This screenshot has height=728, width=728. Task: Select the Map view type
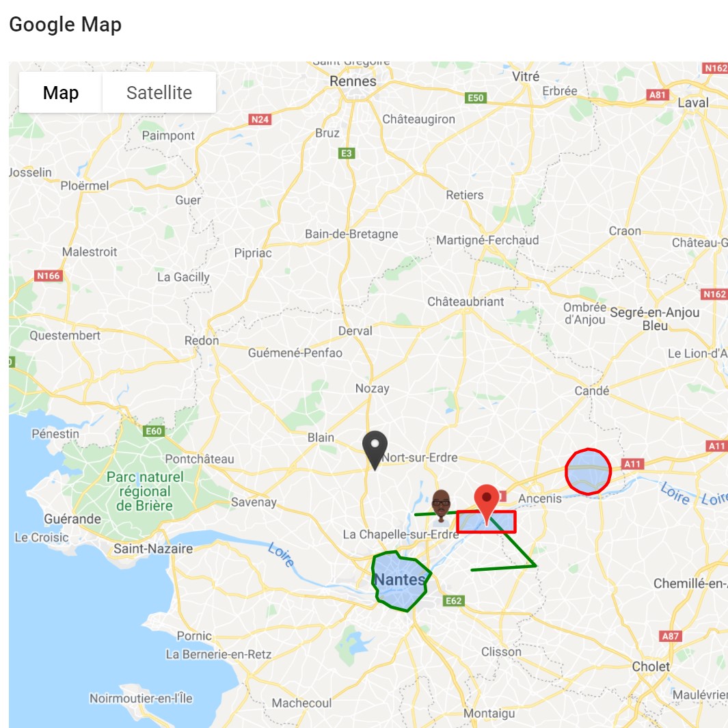[x=61, y=92]
